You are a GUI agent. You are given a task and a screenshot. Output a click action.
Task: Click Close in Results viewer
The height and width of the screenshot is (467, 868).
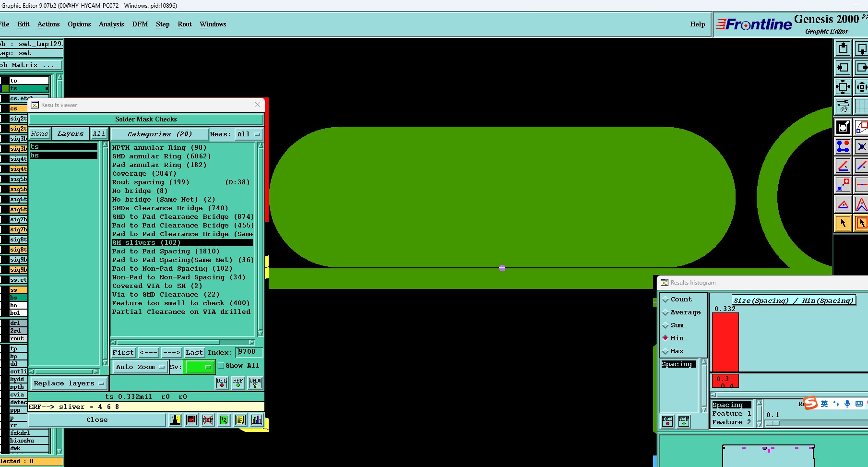(97, 420)
